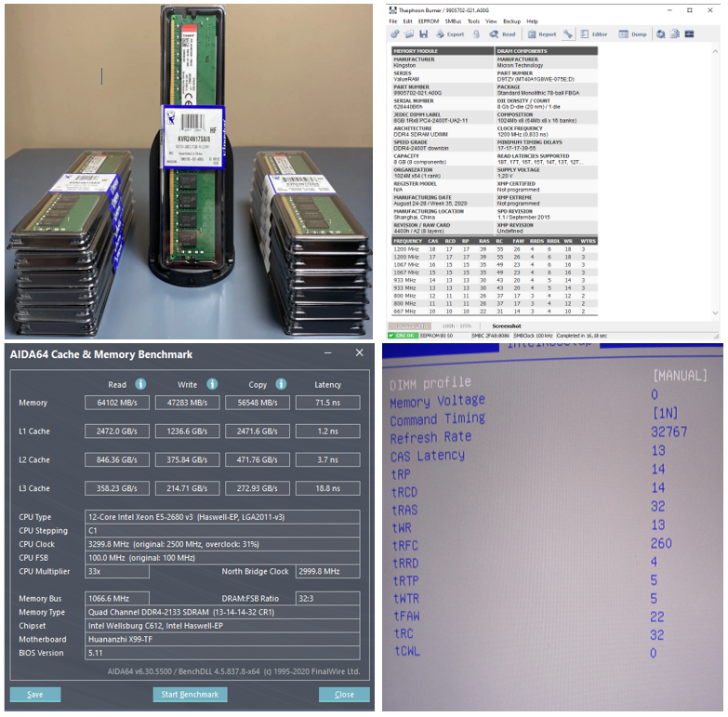Minimize the AIDA64 benchmark window
This screenshot has height=717, width=728.
(x=328, y=353)
